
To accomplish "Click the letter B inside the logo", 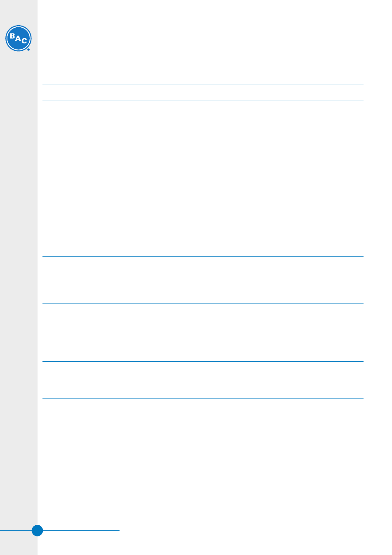I will tap(12, 36).
